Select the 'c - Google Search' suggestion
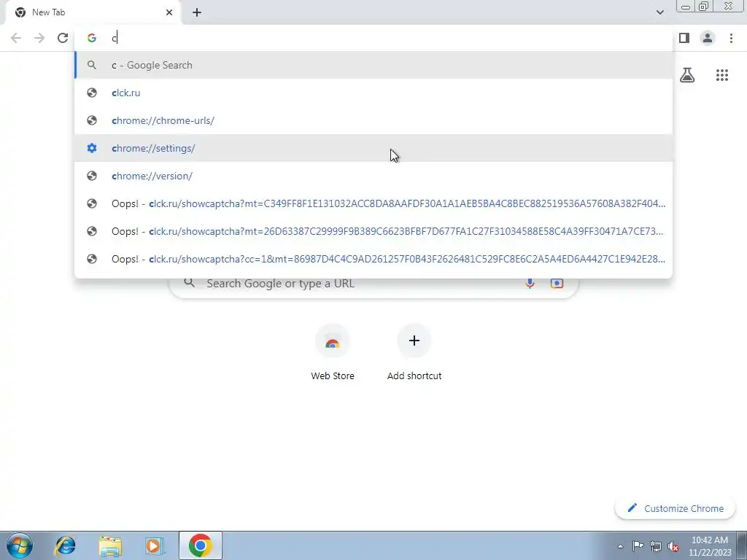747x560 pixels. point(373,65)
